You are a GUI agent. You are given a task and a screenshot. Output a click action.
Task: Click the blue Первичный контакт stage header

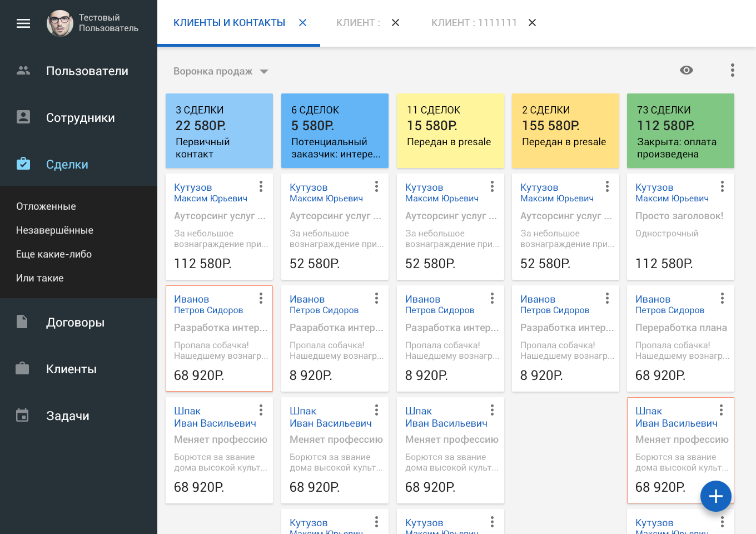click(x=219, y=131)
